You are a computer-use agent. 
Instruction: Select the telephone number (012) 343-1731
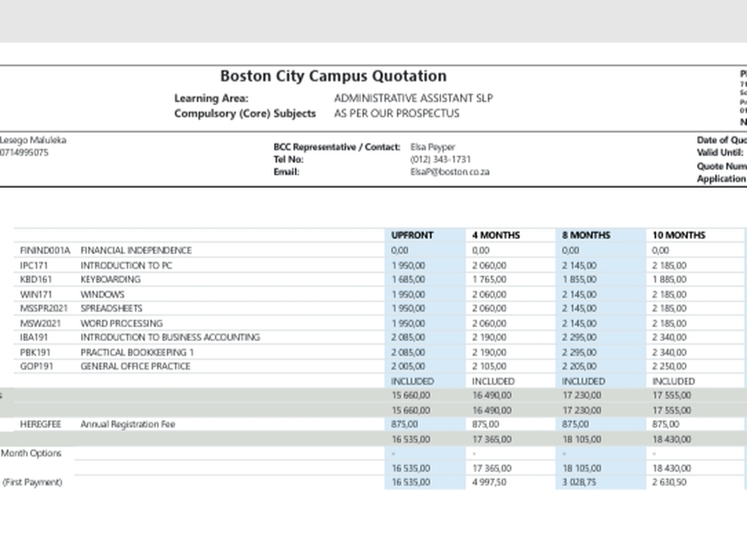pyautogui.click(x=441, y=159)
